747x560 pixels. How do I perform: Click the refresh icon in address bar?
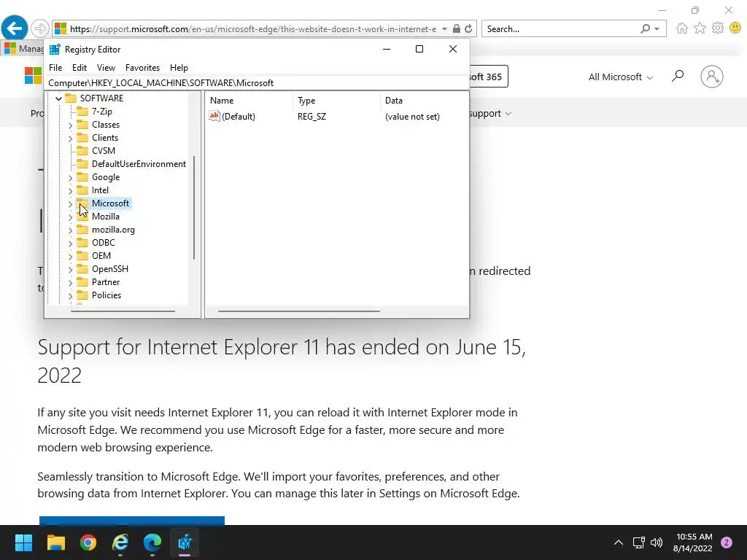469,28
